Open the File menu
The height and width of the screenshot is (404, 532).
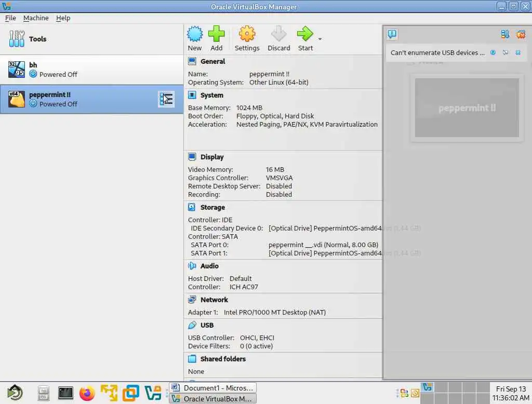(10, 18)
